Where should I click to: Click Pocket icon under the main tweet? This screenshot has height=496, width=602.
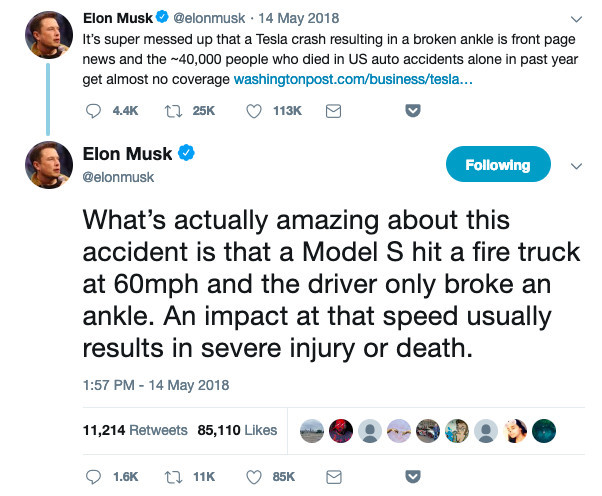click(x=413, y=476)
